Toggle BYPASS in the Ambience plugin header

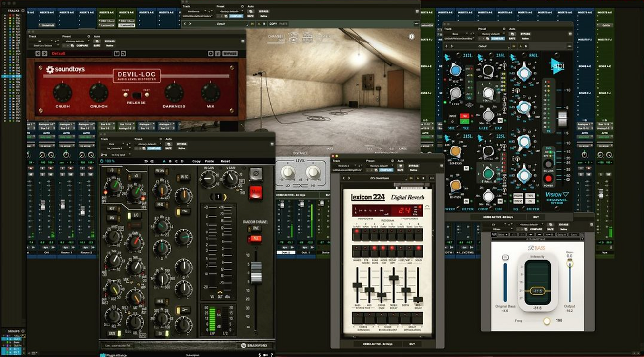pos(264,11)
